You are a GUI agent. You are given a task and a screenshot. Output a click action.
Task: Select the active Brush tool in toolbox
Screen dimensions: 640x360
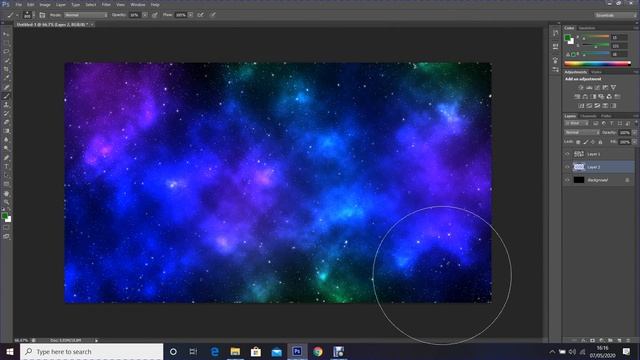click(6, 96)
